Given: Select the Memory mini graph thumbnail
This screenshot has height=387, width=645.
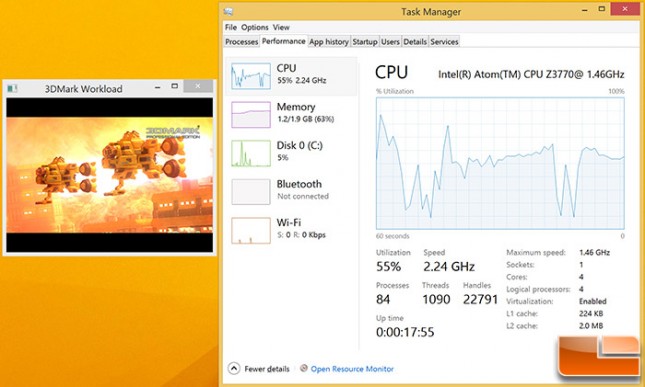Looking at the screenshot, I should coord(251,114).
